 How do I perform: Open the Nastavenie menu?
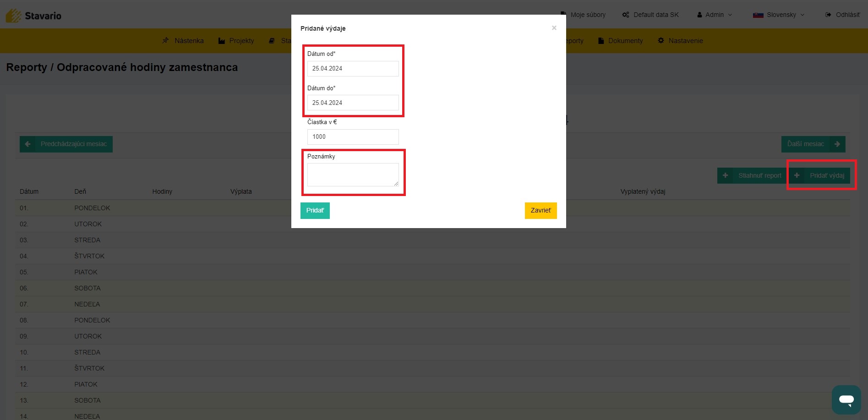pyautogui.click(x=680, y=41)
